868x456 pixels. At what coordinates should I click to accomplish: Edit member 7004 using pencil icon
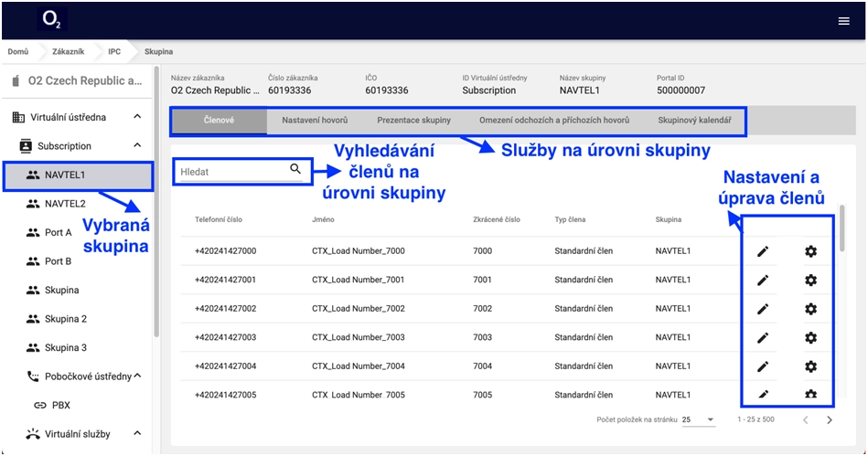click(763, 366)
